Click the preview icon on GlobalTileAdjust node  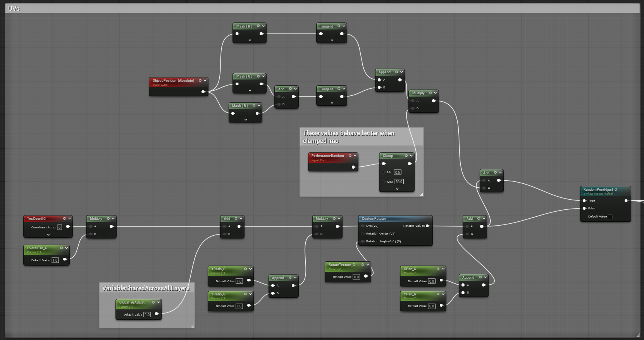coord(153,302)
